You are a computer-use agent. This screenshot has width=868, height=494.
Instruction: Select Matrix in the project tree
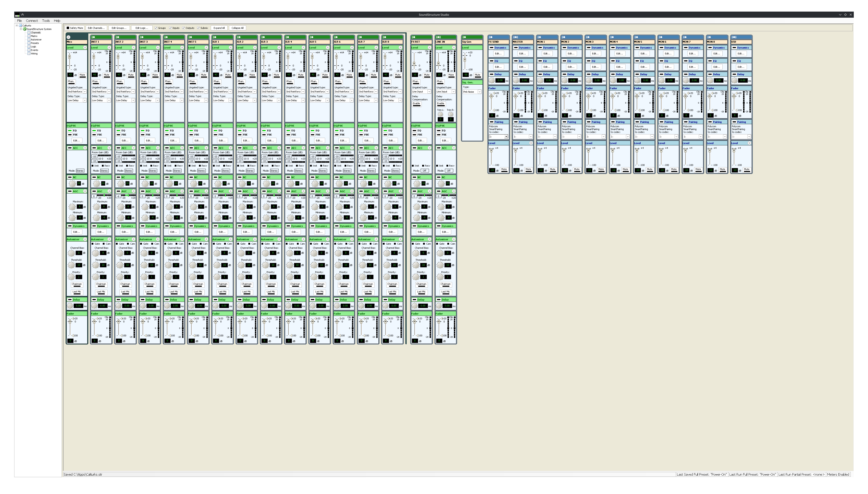click(34, 36)
